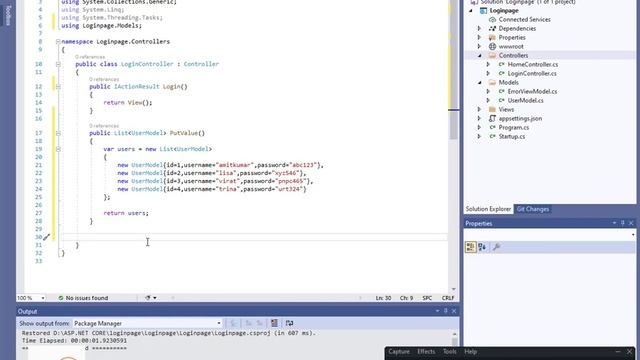Viewport: 640px width, 360px height.
Task: Click the SPC indentation indicator
Action: pos(427,298)
